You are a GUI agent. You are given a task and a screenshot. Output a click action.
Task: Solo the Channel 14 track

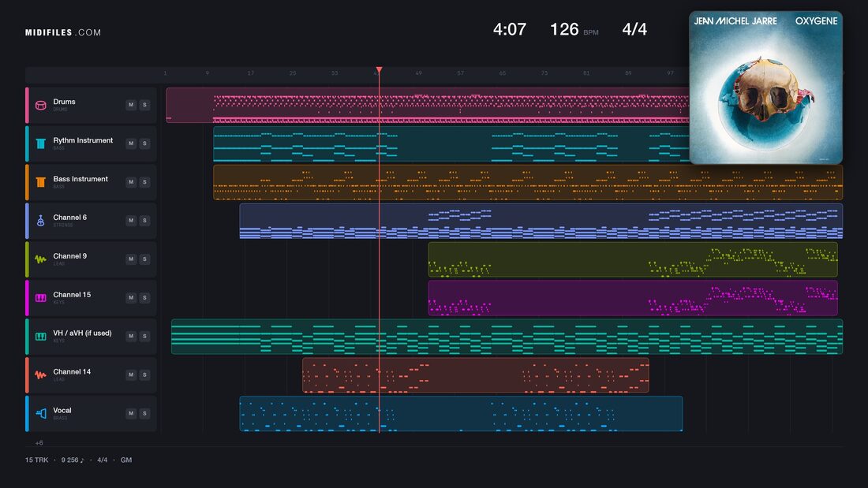(x=144, y=374)
